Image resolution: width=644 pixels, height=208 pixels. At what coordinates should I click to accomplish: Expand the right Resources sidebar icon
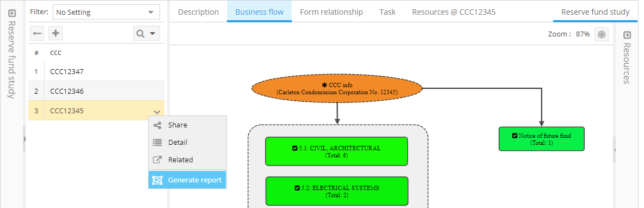[x=627, y=34]
